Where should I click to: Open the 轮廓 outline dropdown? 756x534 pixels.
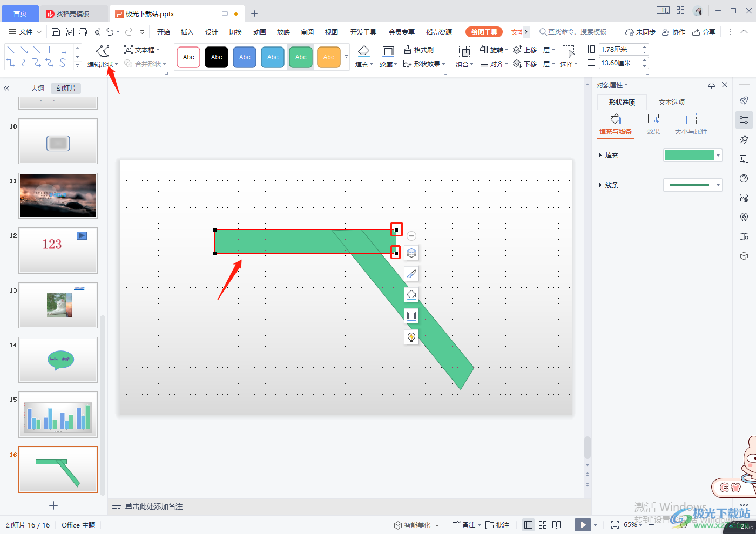388,64
